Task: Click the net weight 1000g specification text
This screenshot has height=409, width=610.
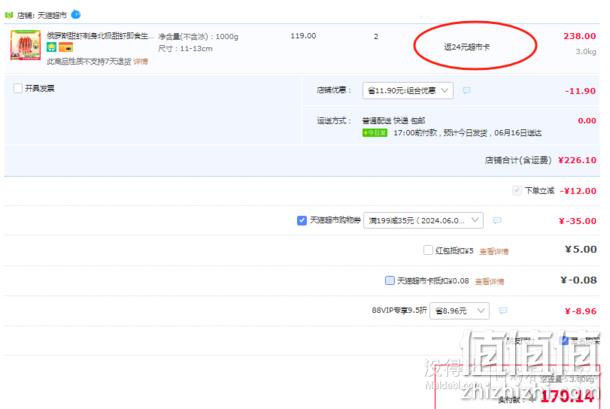Action: [198, 37]
